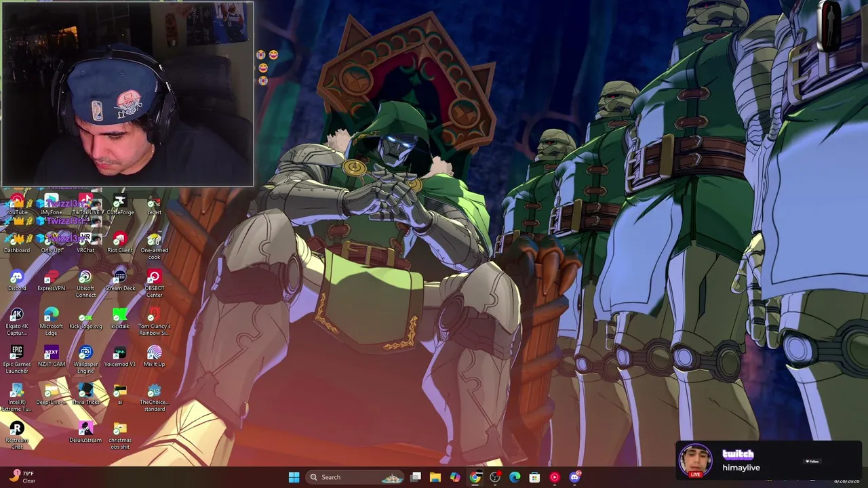The height and width of the screenshot is (488, 868).
Task: Open the Deep-Live folder on desktop
Action: tap(52, 394)
